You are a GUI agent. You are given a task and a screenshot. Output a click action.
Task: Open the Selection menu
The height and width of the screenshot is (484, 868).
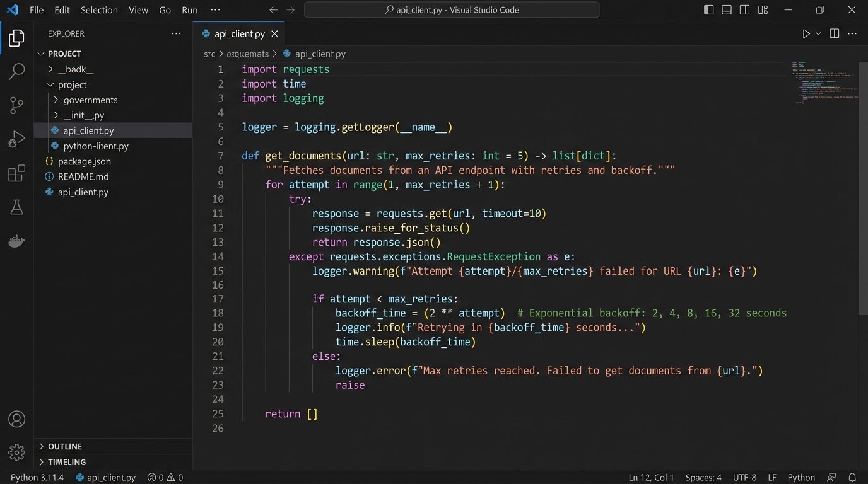coord(99,10)
